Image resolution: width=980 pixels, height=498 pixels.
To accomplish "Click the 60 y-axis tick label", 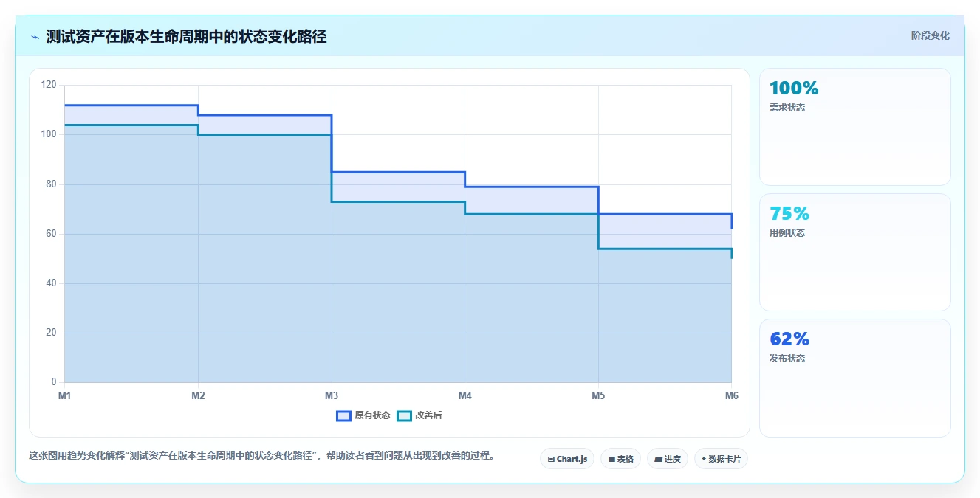I will coord(51,234).
